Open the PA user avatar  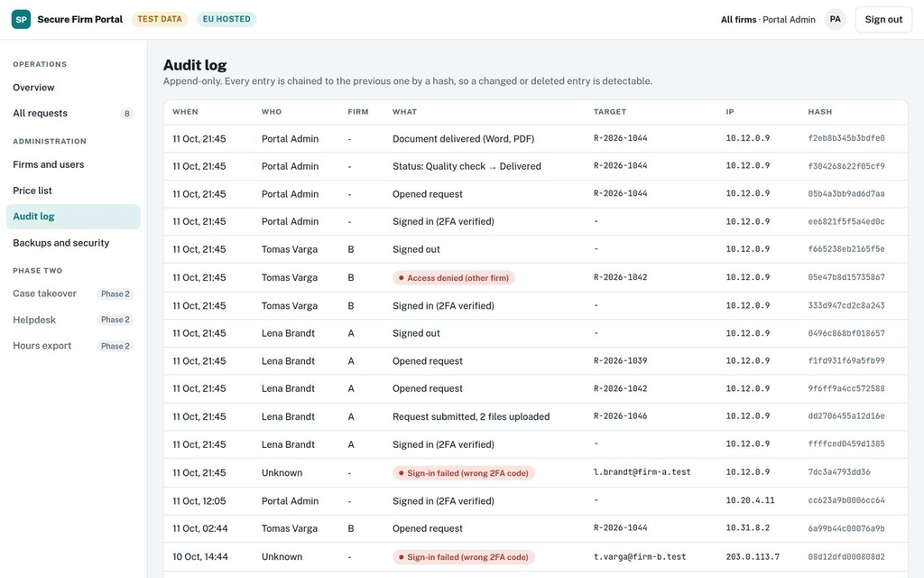(x=835, y=20)
